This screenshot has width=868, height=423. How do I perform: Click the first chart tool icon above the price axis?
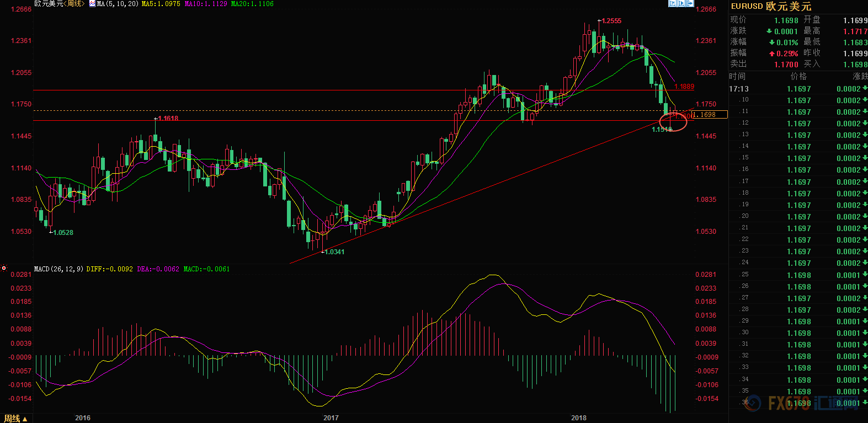(x=672, y=3)
